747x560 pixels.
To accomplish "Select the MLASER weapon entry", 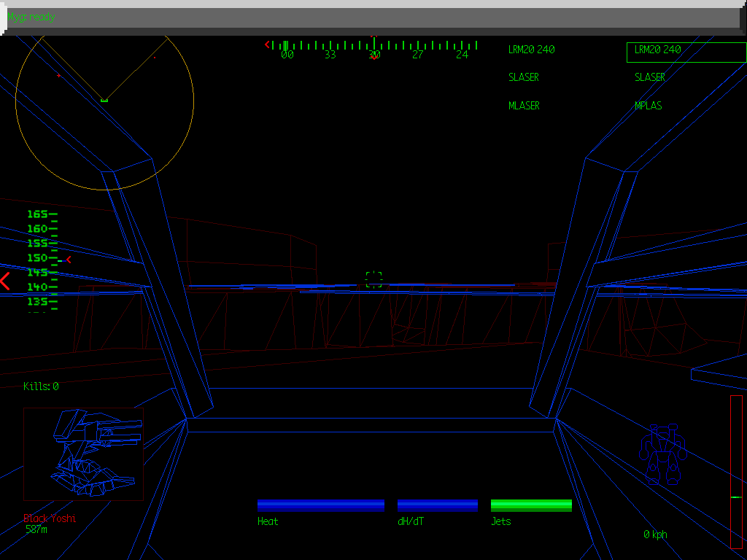I will [x=524, y=106].
